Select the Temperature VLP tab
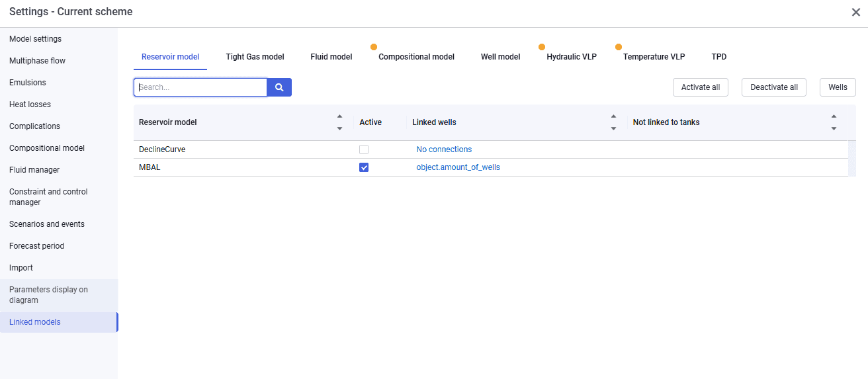Image resolution: width=868 pixels, height=379 pixels. 654,57
